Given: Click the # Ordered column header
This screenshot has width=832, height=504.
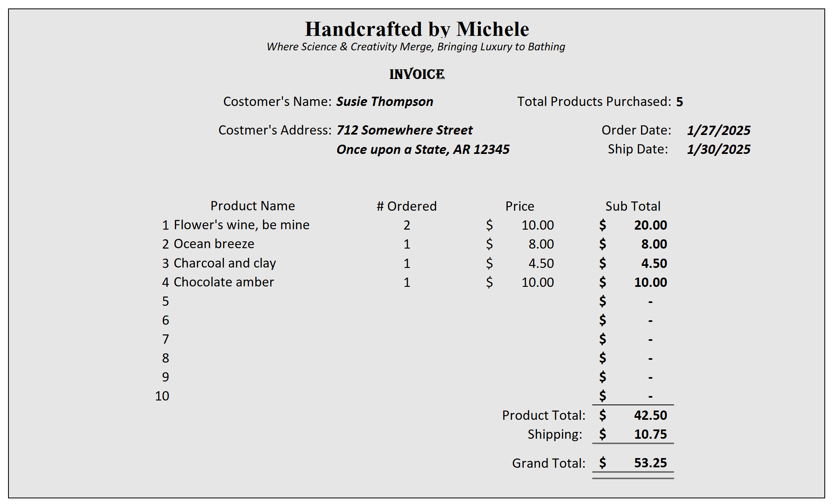Looking at the screenshot, I should pos(407,206).
